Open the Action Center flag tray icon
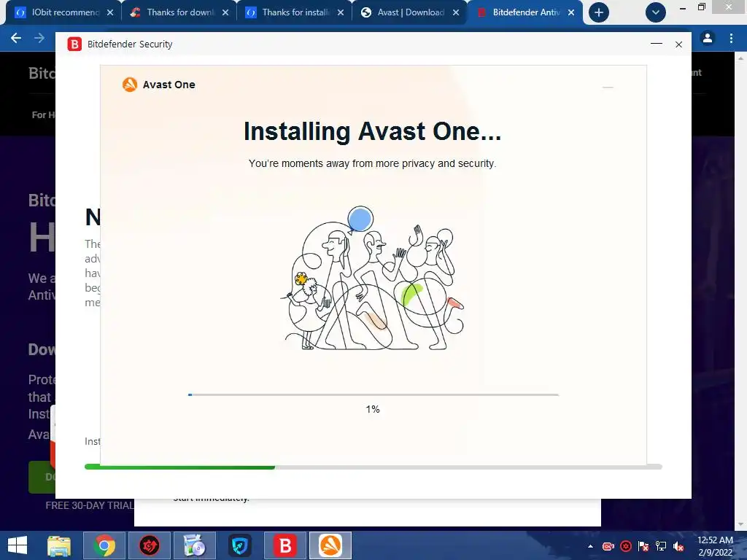The width and height of the screenshot is (747, 560). [643, 546]
